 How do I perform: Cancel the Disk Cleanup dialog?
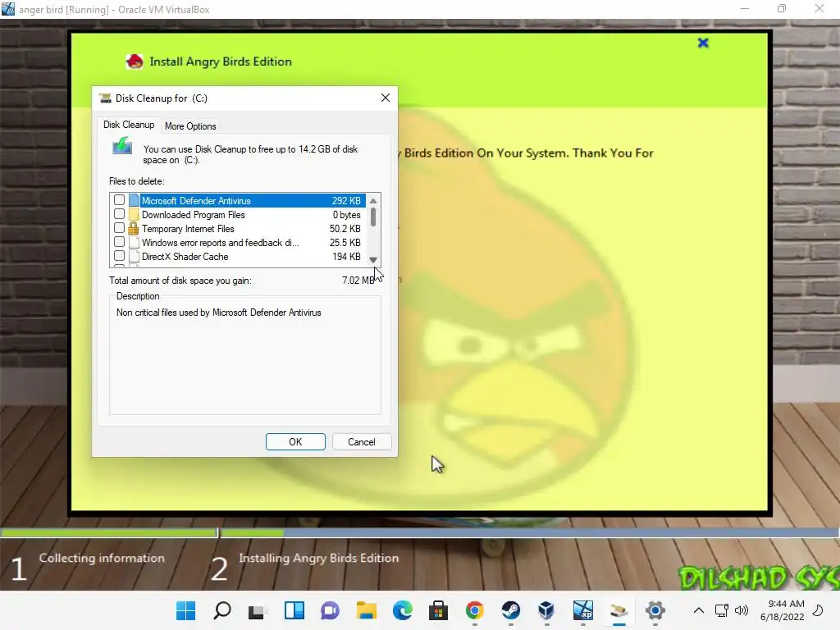click(362, 442)
